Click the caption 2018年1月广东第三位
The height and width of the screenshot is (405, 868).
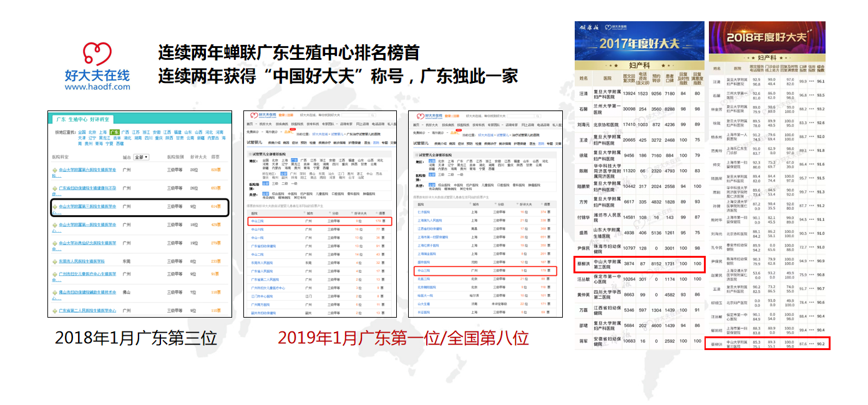pos(136,338)
